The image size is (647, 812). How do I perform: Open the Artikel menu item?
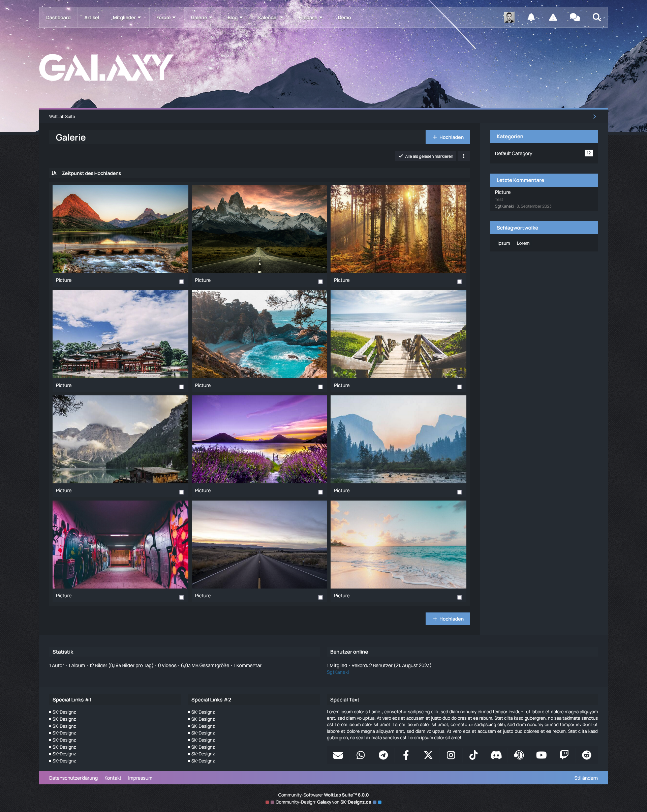92,18
